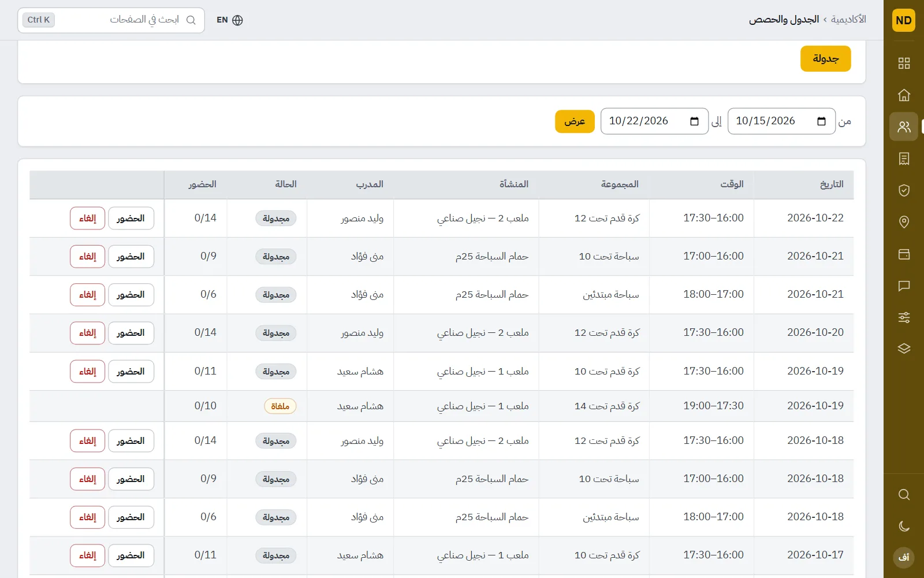This screenshot has height=578, width=924.
Task: Open the home icon in sidebar
Action: point(904,95)
